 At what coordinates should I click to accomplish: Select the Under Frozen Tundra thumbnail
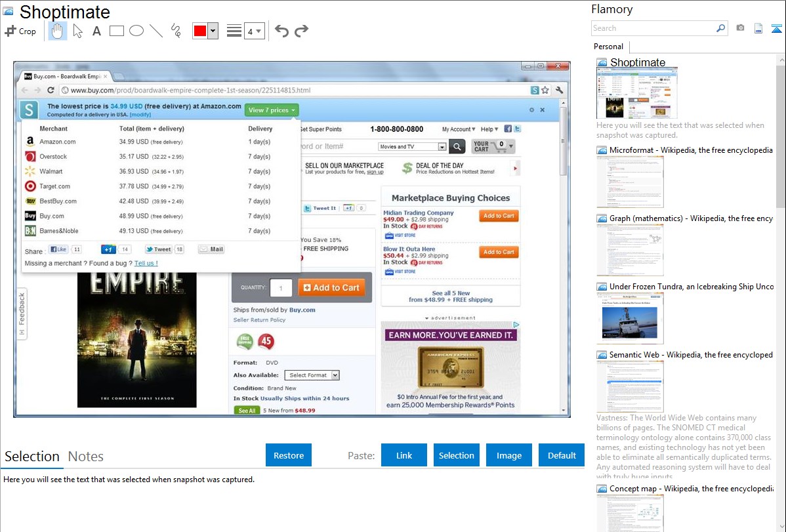tap(630, 318)
